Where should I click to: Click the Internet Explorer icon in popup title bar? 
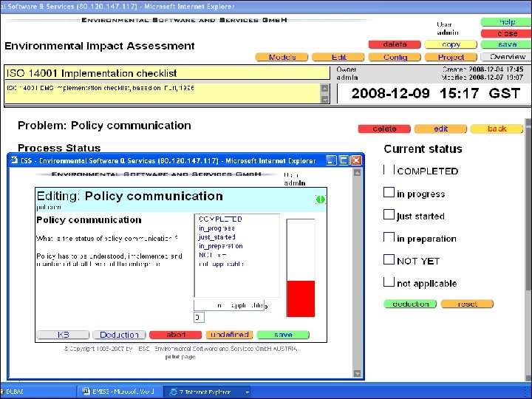14,160
